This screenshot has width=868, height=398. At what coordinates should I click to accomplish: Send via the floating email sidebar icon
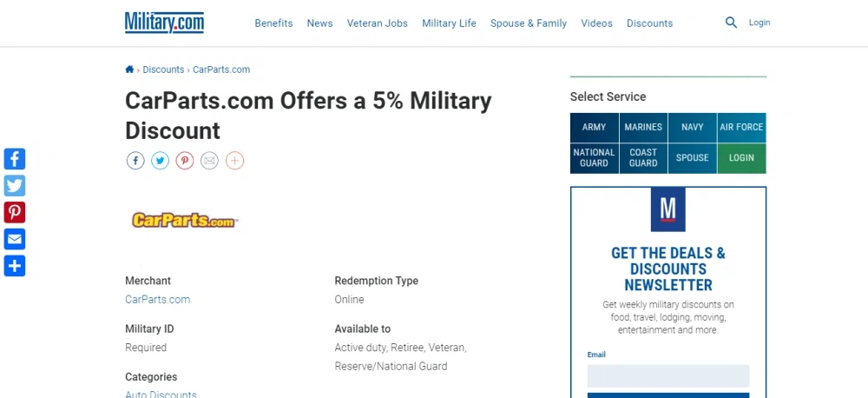tap(15, 239)
